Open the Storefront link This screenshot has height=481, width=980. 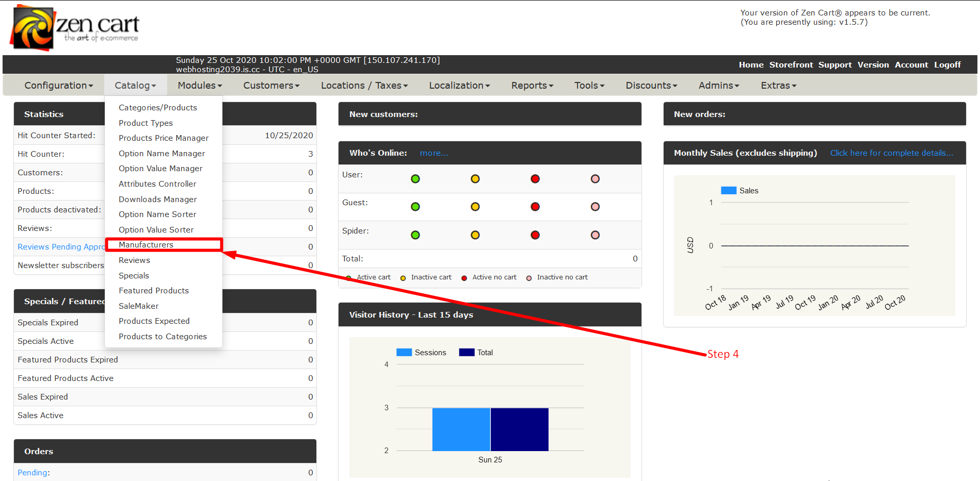click(791, 65)
